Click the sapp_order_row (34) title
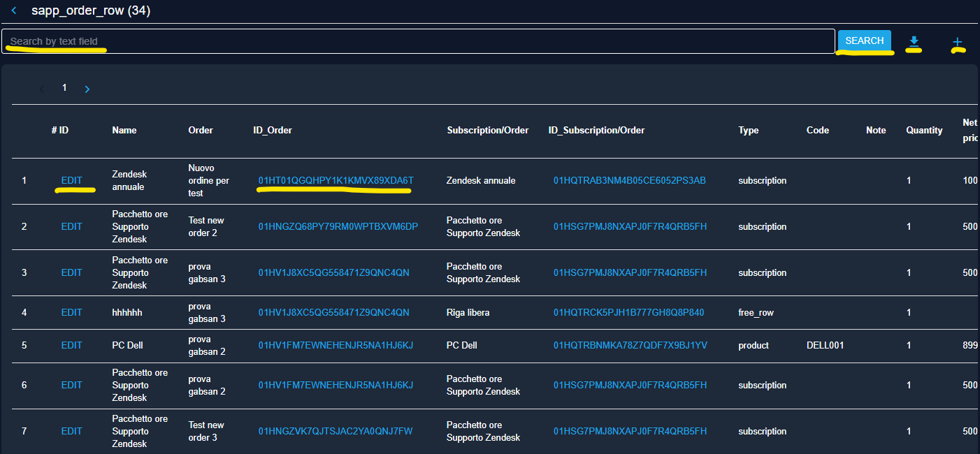 (x=91, y=10)
